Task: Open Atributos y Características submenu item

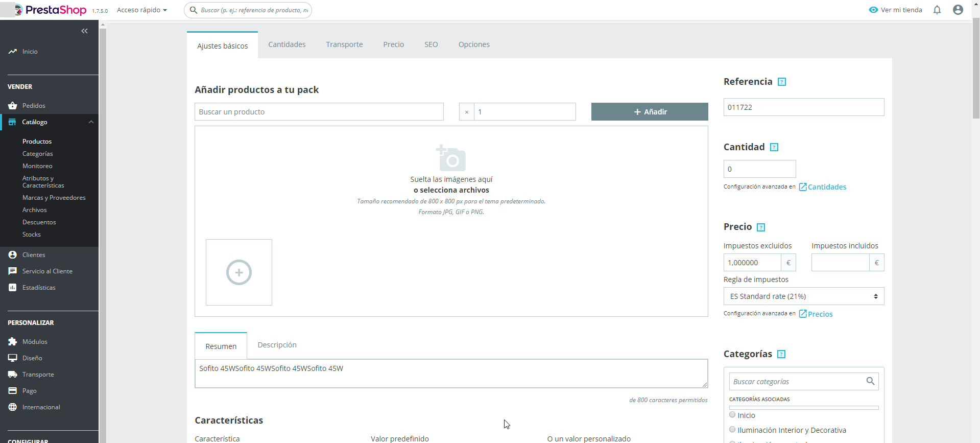Action: click(x=43, y=182)
